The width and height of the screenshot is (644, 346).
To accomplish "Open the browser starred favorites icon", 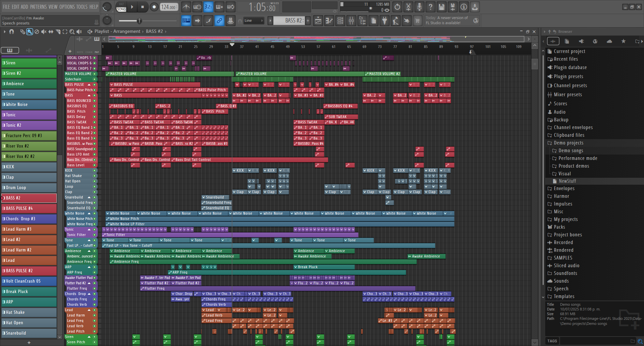I will point(623,41).
